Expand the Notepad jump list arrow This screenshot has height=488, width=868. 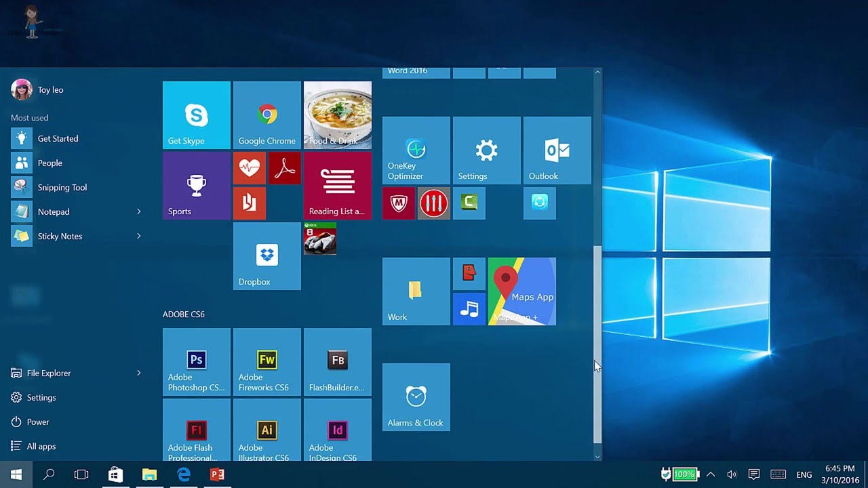[x=139, y=212]
